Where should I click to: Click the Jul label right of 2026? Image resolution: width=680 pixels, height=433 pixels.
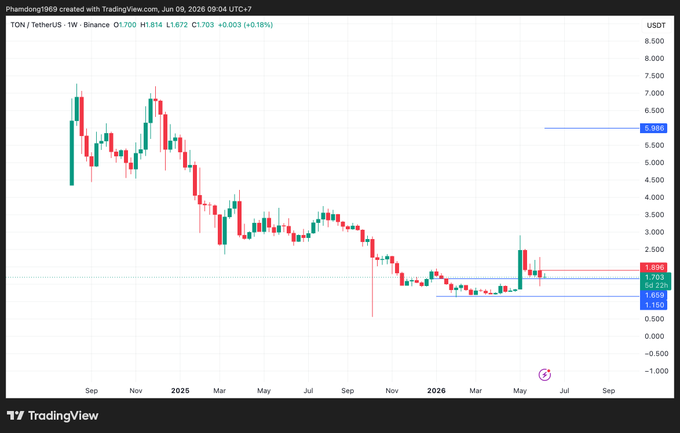click(564, 390)
